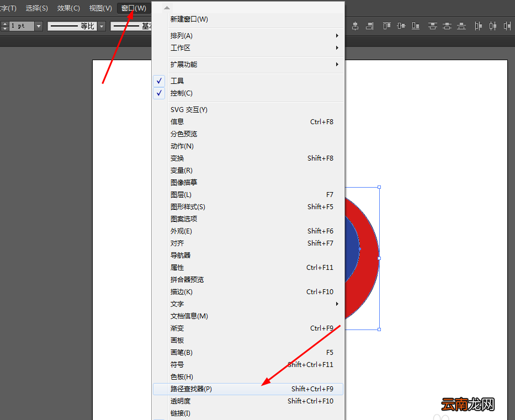Open the 动作(N) panel
The width and height of the screenshot is (515, 420).
[248, 146]
